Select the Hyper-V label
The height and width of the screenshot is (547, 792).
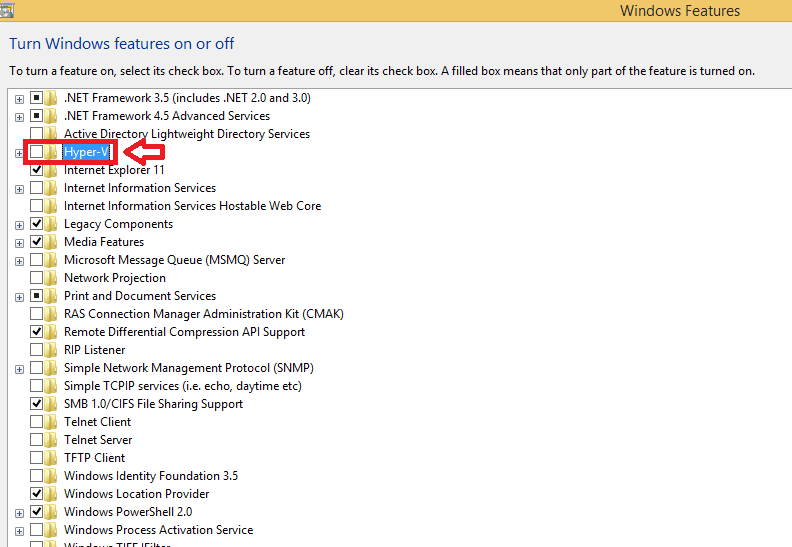pyautogui.click(x=86, y=152)
